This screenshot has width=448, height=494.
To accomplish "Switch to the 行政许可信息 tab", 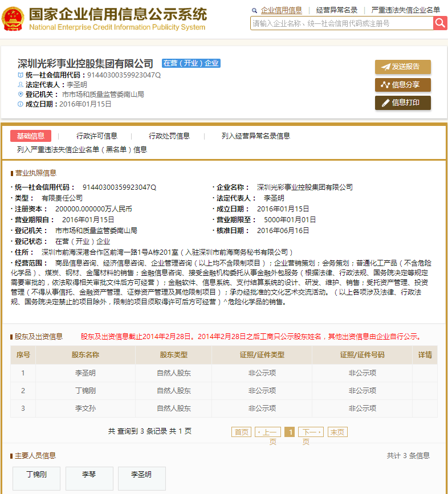I will point(97,136).
